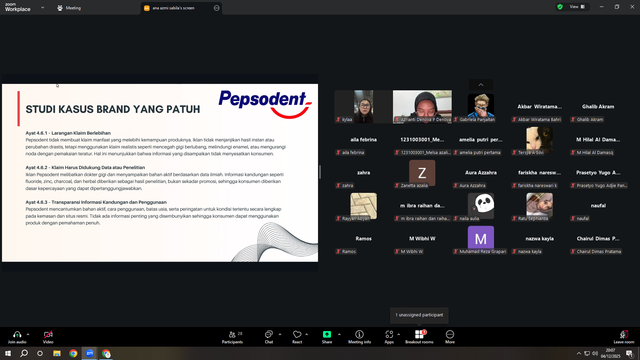
Task: Show hidden system tray icons
Action: click(578, 353)
